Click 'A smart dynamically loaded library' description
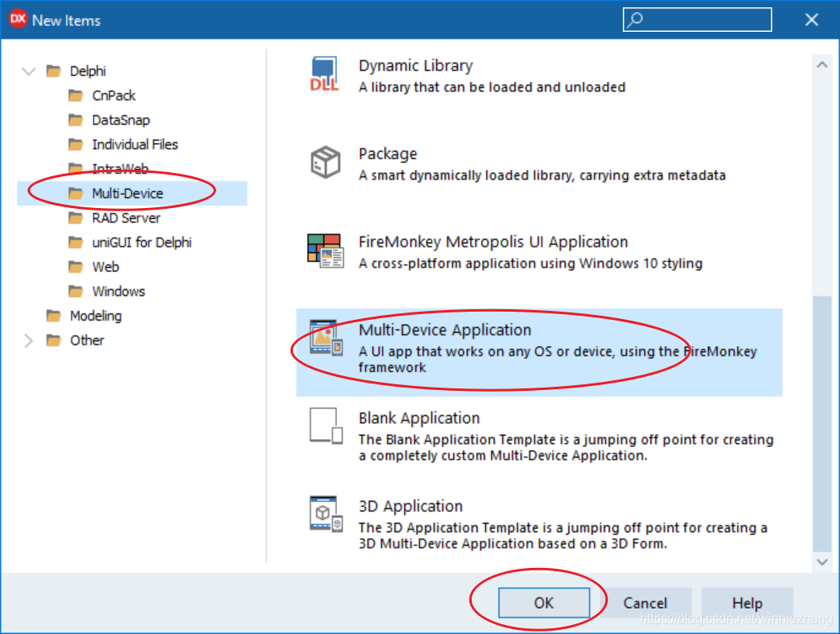The image size is (840, 634). 542,175
